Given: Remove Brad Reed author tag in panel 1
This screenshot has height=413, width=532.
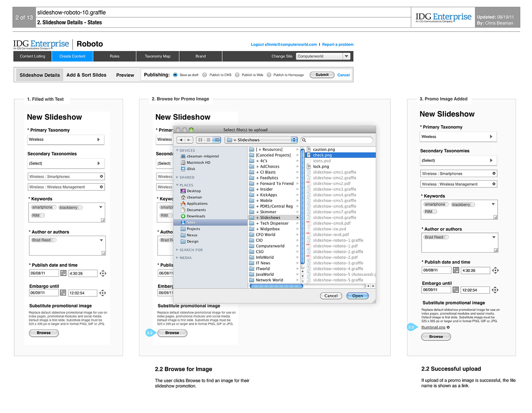Looking at the screenshot, I should [x=54, y=240].
